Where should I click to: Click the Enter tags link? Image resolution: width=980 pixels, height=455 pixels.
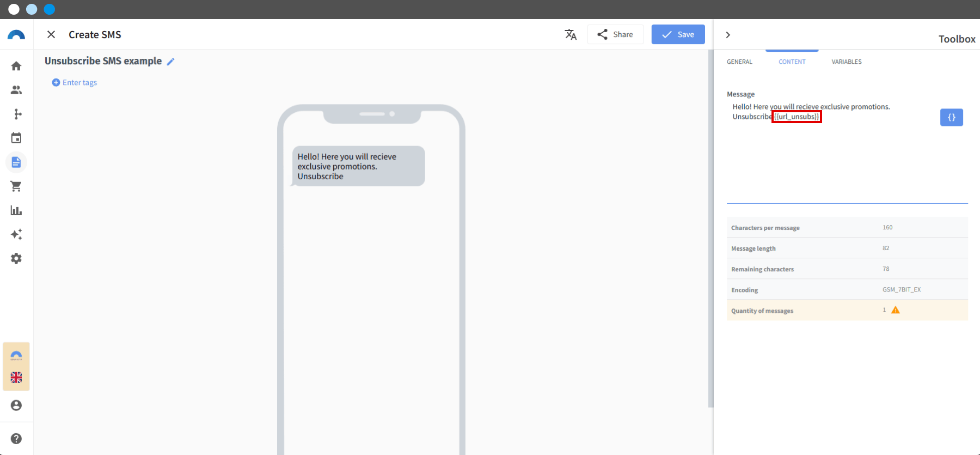click(x=75, y=83)
